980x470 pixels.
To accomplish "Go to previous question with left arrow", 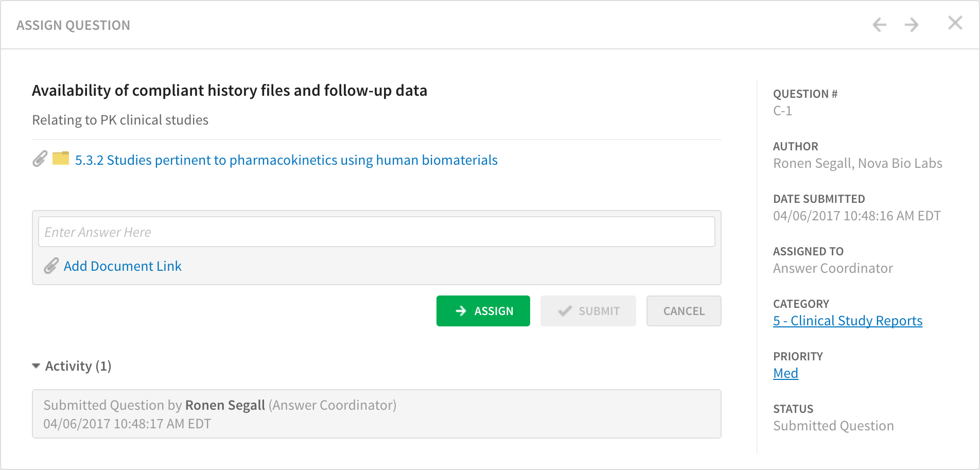I will [880, 25].
